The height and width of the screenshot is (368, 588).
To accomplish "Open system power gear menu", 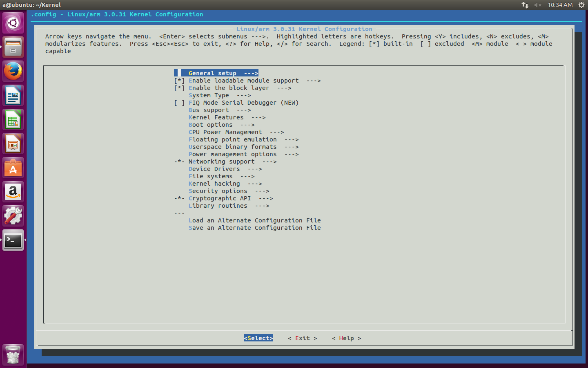I will pyautogui.click(x=581, y=5).
